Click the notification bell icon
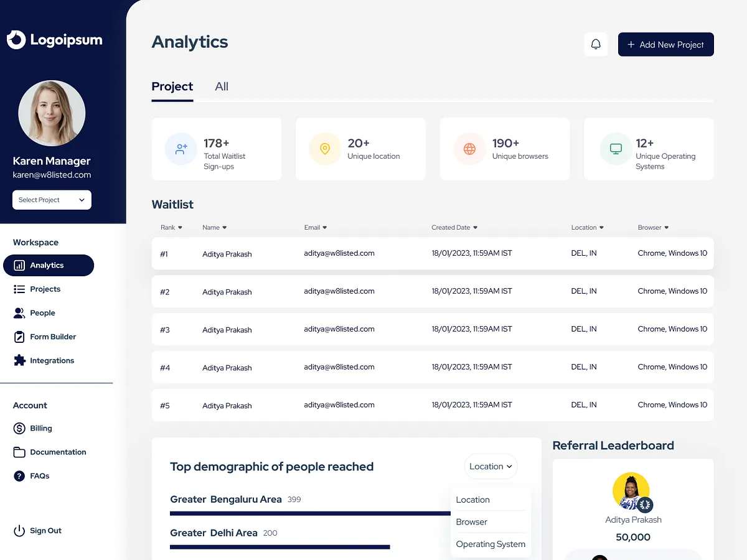Viewport: 747px width, 560px height. (x=596, y=44)
